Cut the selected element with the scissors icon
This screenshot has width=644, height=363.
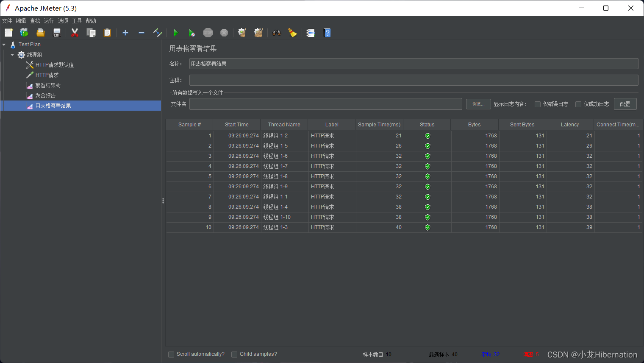point(75,32)
